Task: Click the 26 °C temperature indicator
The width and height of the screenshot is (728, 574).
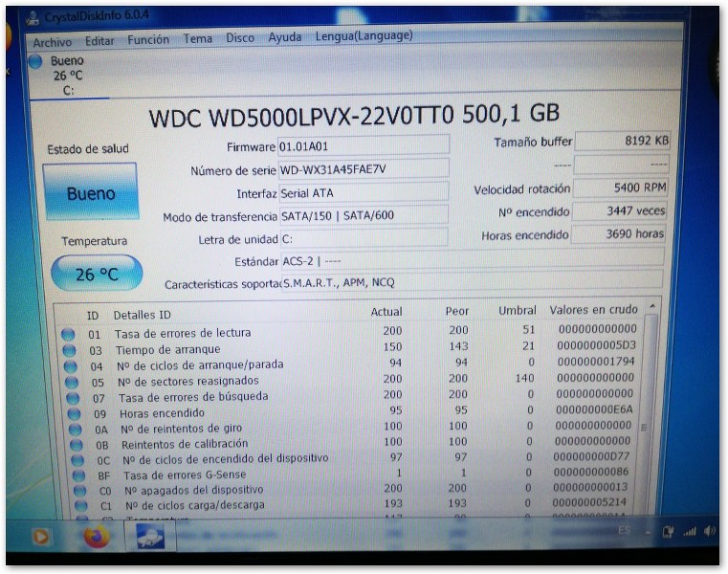Action: coord(97,274)
